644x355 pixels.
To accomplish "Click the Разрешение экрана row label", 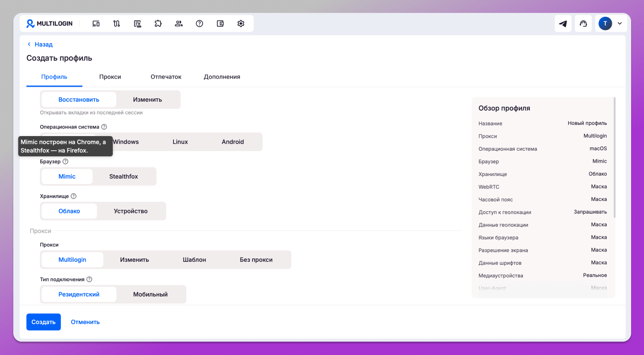I will [x=503, y=250].
